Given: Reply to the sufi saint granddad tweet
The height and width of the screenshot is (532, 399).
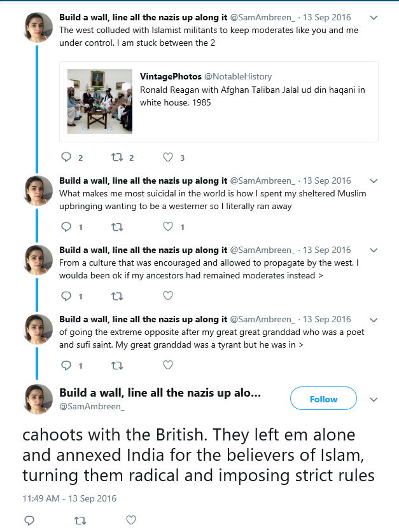Looking at the screenshot, I should [x=66, y=365].
